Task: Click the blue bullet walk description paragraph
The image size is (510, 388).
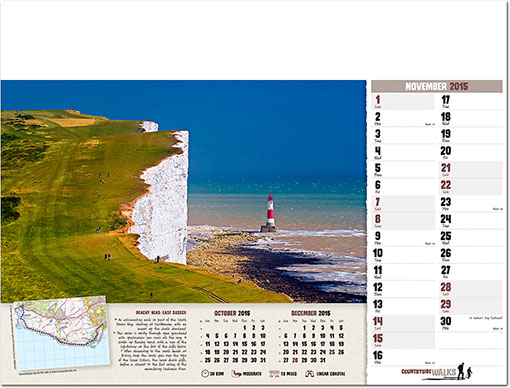Action: tap(151, 340)
